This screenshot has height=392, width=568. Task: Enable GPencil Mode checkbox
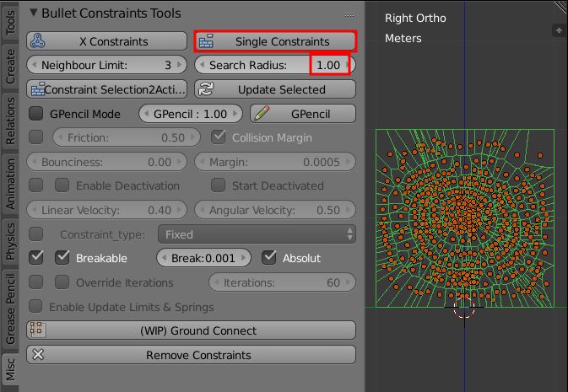[35, 113]
